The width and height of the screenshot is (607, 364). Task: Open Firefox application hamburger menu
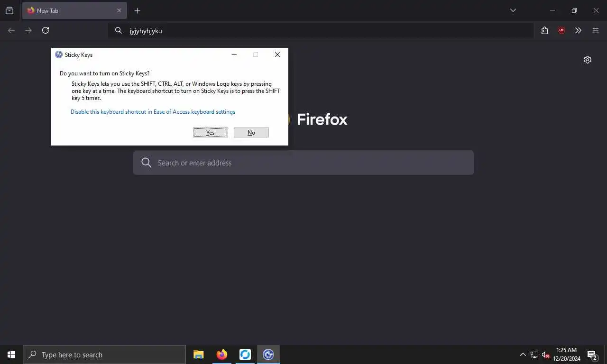(596, 30)
